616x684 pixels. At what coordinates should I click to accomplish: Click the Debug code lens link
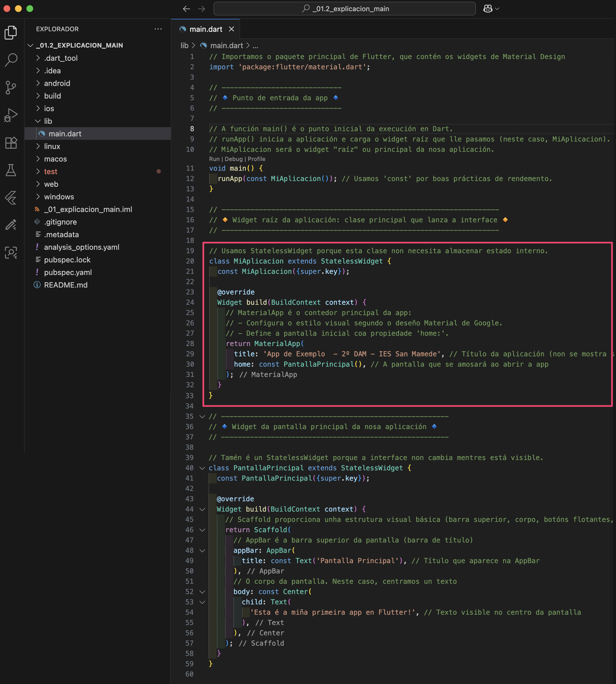[x=234, y=159]
